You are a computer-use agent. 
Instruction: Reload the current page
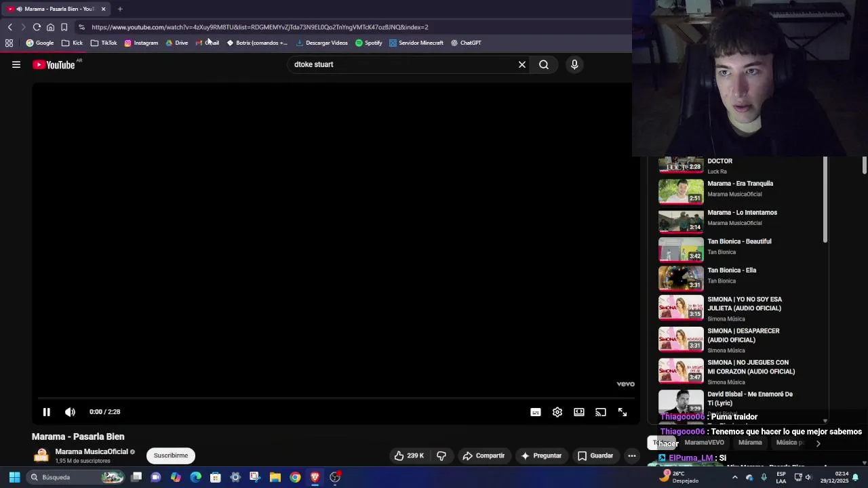pos(37,27)
